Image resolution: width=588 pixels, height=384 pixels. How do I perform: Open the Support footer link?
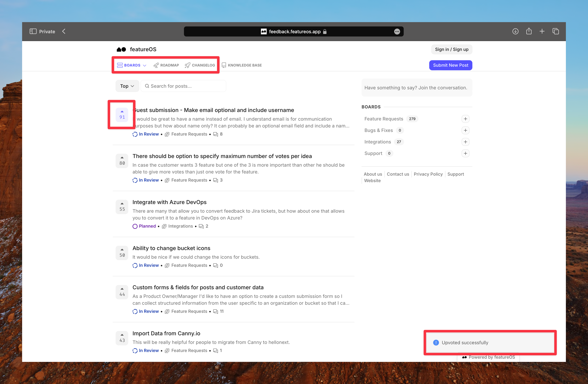(x=456, y=174)
